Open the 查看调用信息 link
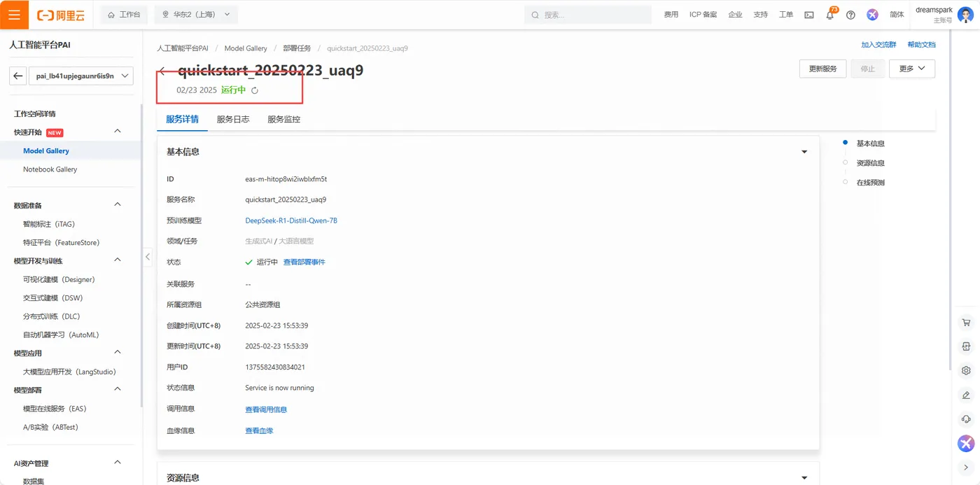Image resolution: width=980 pixels, height=485 pixels. coord(266,409)
